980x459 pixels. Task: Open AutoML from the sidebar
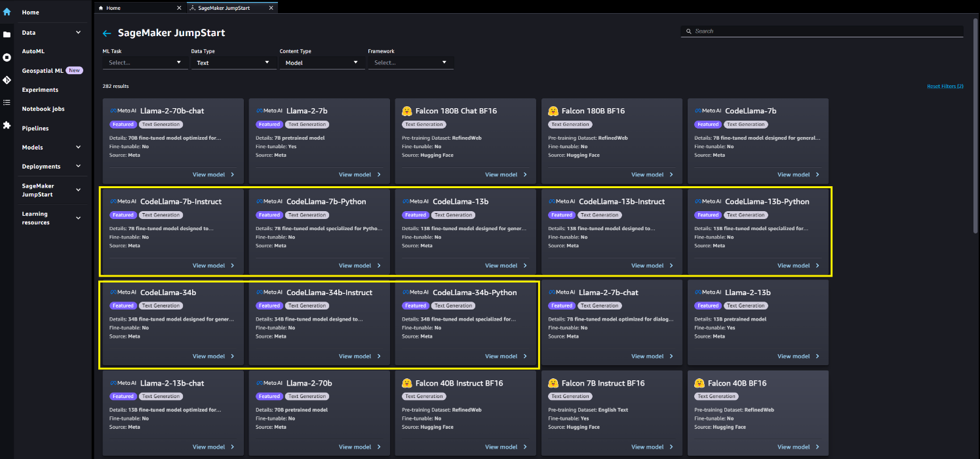tap(33, 51)
